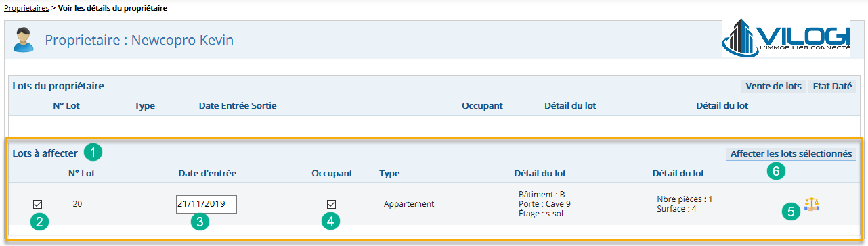
Task: Click green annotation marker number 5
Action: (791, 212)
